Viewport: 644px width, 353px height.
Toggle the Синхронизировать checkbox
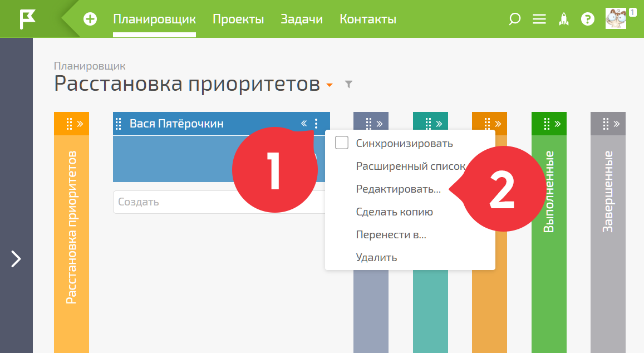coord(342,143)
